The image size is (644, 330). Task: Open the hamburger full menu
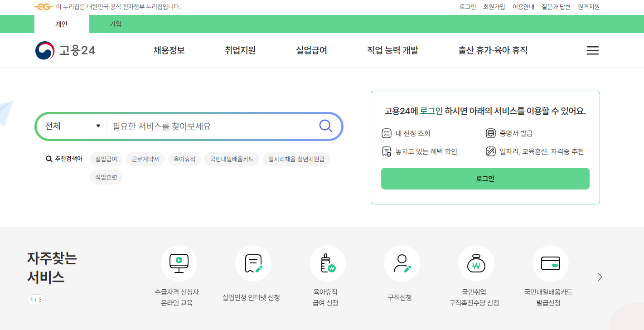tap(593, 50)
